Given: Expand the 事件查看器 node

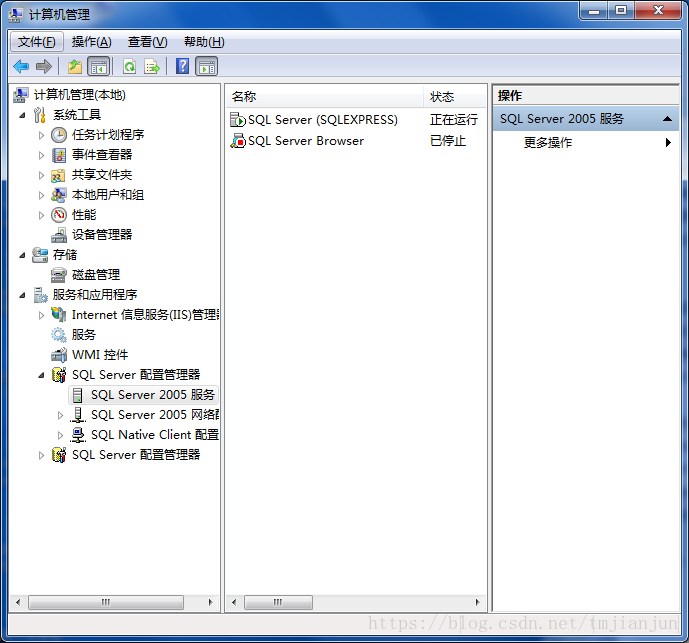Looking at the screenshot, I should 41,155.
